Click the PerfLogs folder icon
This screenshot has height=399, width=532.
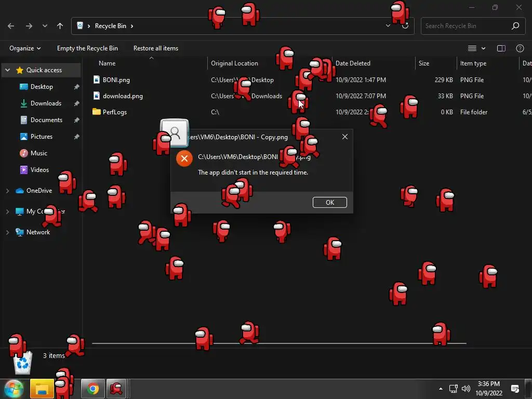point(97,112)
